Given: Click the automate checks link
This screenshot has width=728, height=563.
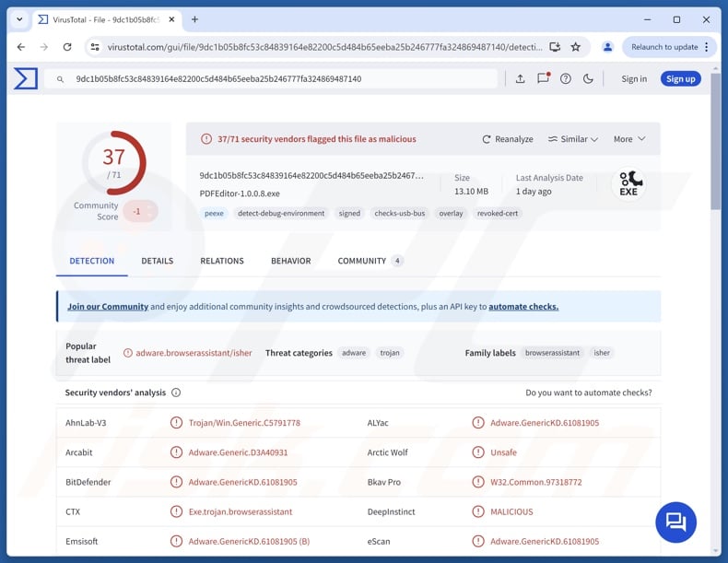Looking at the screenshot, I should pos(523,307).
